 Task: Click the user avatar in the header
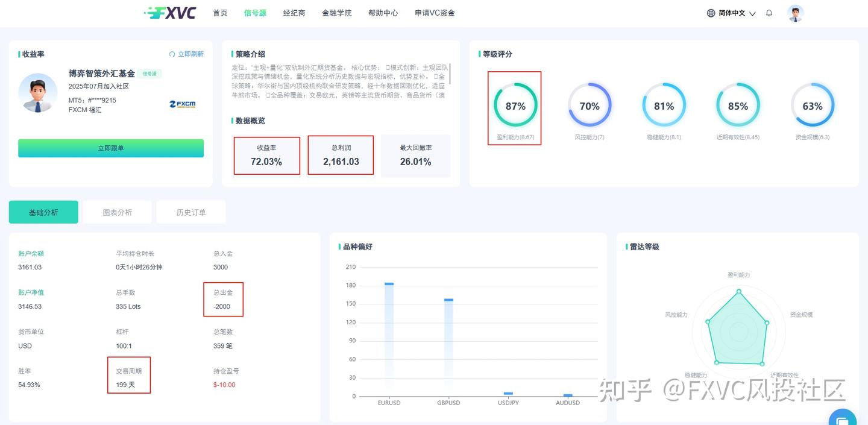click(x=795, y=12)
